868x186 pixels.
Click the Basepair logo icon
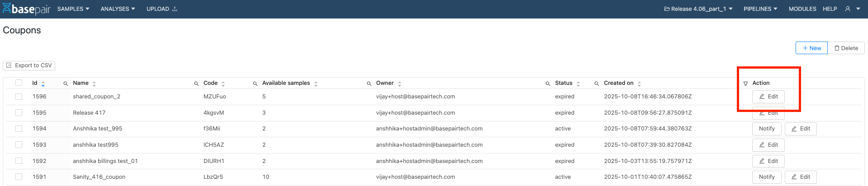[7, 9]
